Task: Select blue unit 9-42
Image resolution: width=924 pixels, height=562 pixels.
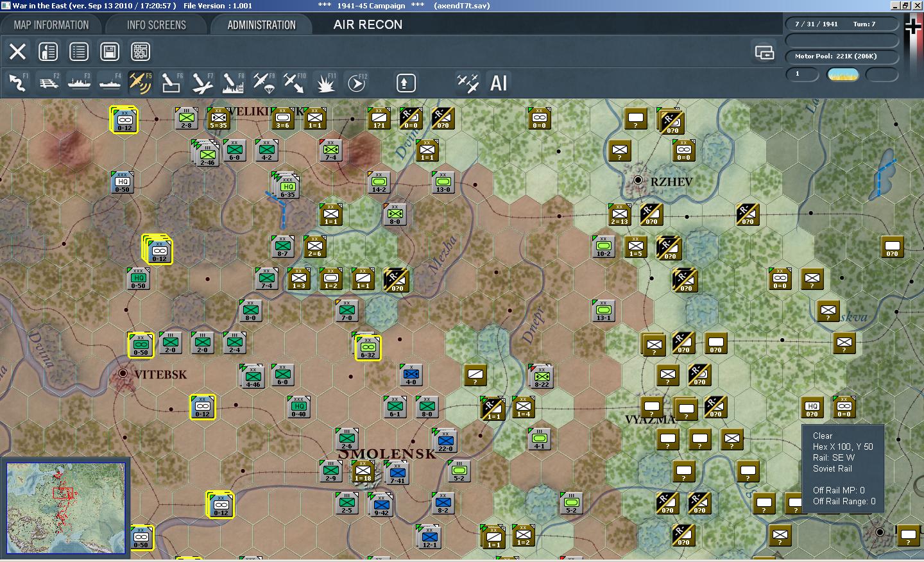Action: click(381, 506)
